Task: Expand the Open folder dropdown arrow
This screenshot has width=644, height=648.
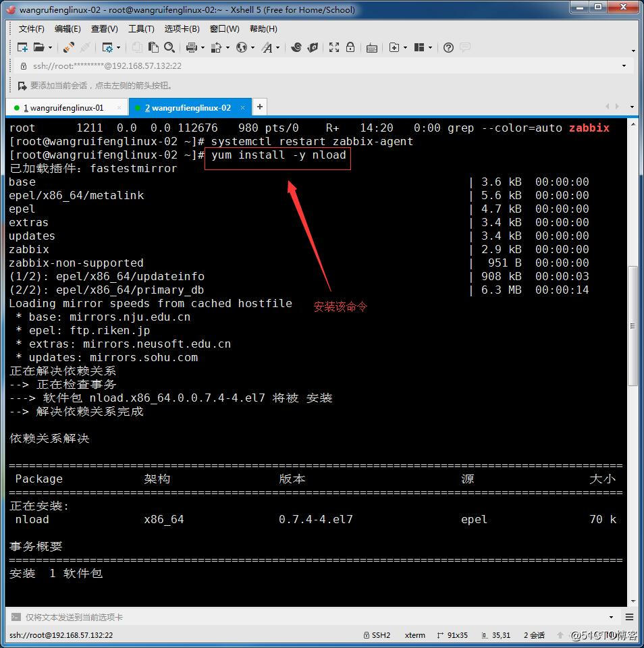Action: click(50, 48)
